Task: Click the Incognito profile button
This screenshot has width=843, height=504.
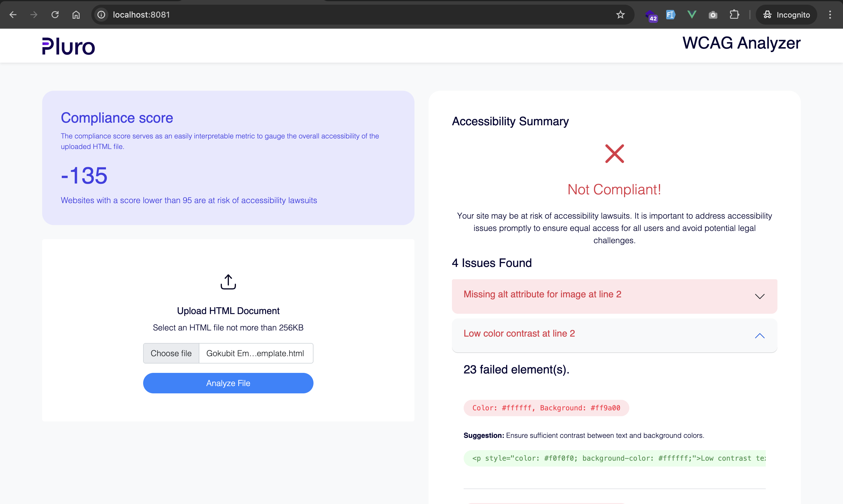Action: click(786, 15)
